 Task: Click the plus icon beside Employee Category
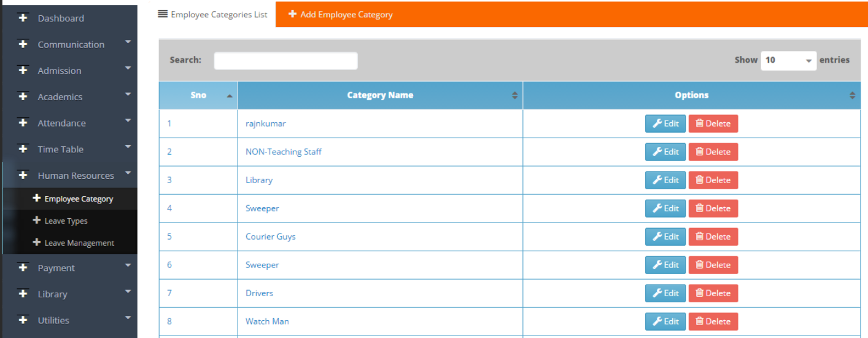tap(37, 198)
